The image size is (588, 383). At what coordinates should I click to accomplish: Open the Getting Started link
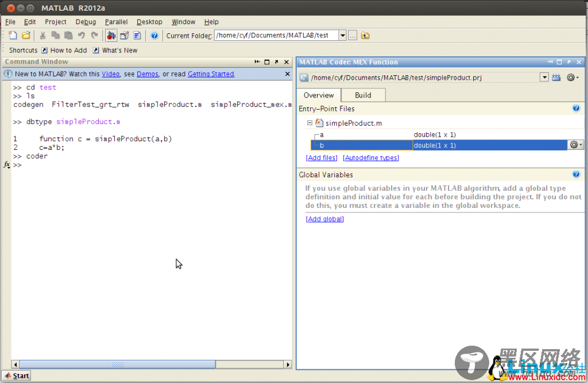211,74
